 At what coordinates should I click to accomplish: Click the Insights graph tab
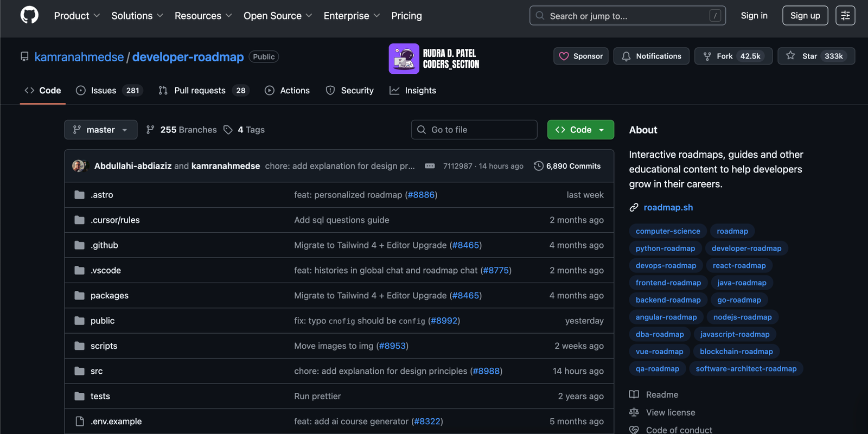(x=413, y=91)
